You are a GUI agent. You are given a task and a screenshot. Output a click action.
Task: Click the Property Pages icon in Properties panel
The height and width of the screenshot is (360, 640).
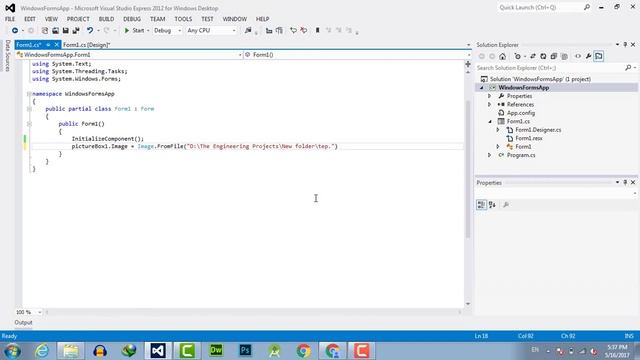click(506, 205)
